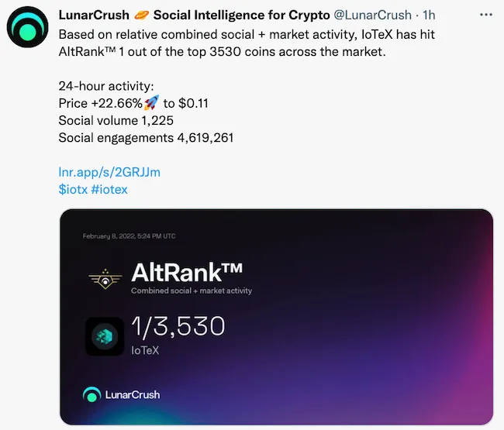Image resolution: width=504 pixels, height=430 pixels.
Task: Click the February 8, 2022 date label
Action: (x=129, y=236)
